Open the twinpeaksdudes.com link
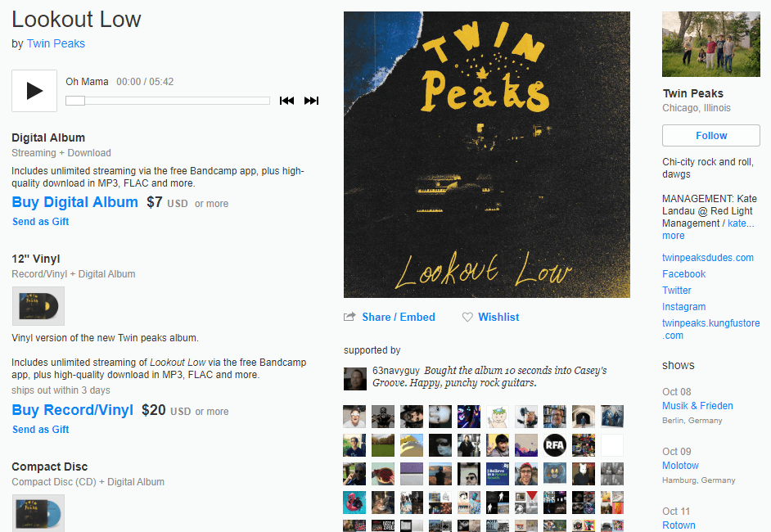771x532 pixels. [708, 258]
